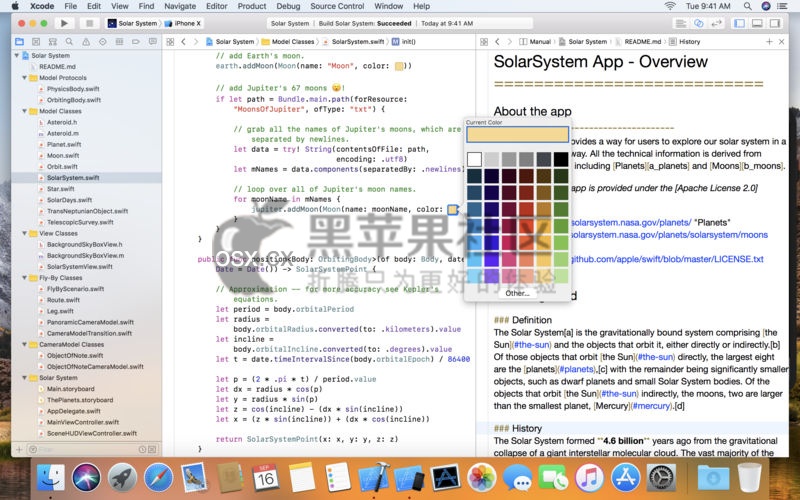Add another assistant editor pane

[x=769, y=42]
